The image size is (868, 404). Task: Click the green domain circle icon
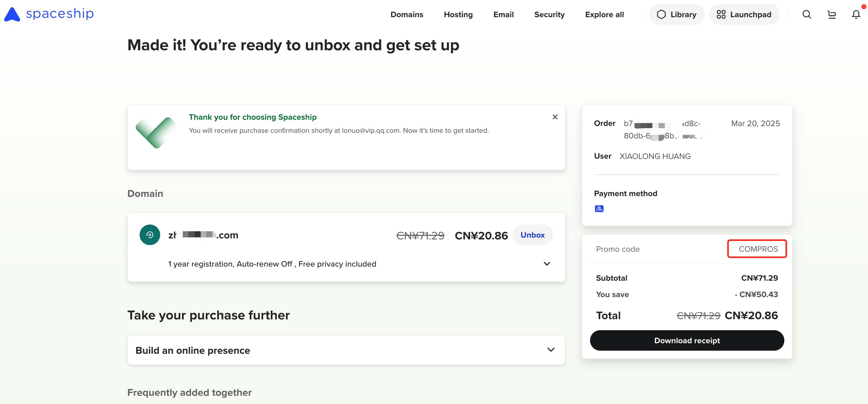click(x=150, y=235)
